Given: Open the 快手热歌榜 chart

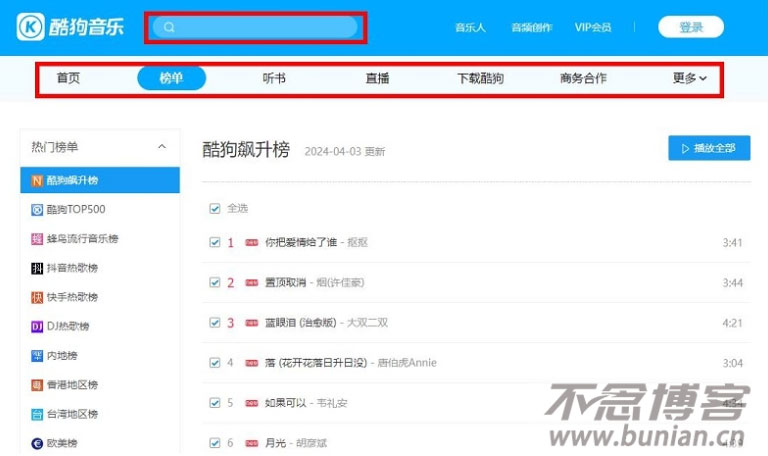Looking at the screenshot, I should click(x=72, y=297).
